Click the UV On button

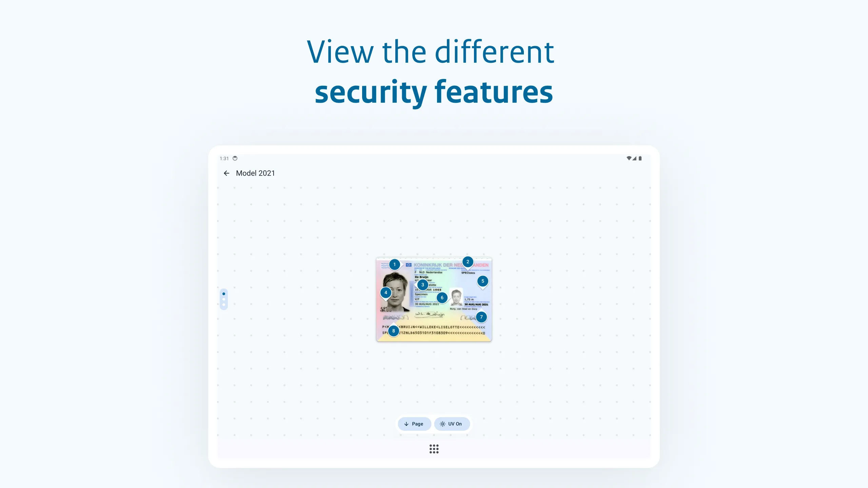451,424
